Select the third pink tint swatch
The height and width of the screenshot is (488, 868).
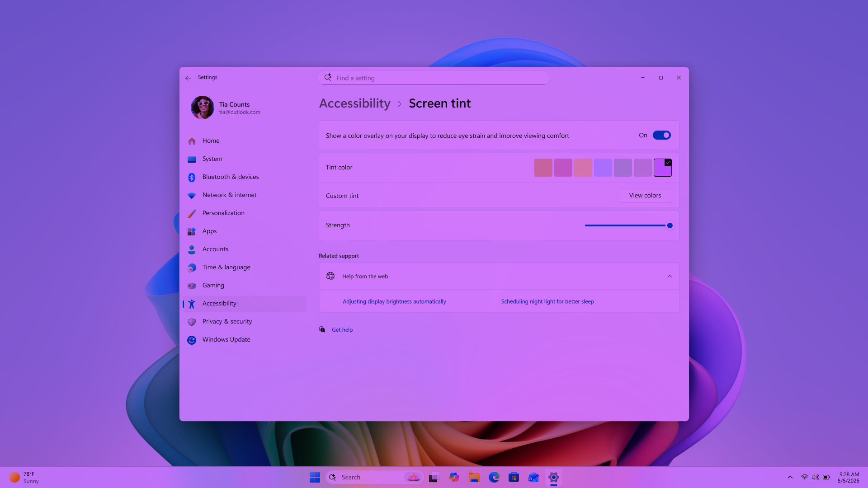[x=583, y=168]
